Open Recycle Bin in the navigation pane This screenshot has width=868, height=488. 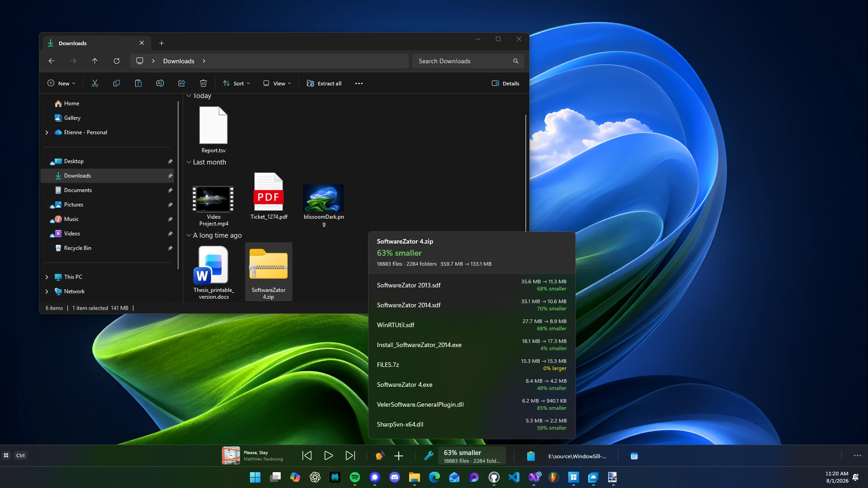[x=108, y=248]
